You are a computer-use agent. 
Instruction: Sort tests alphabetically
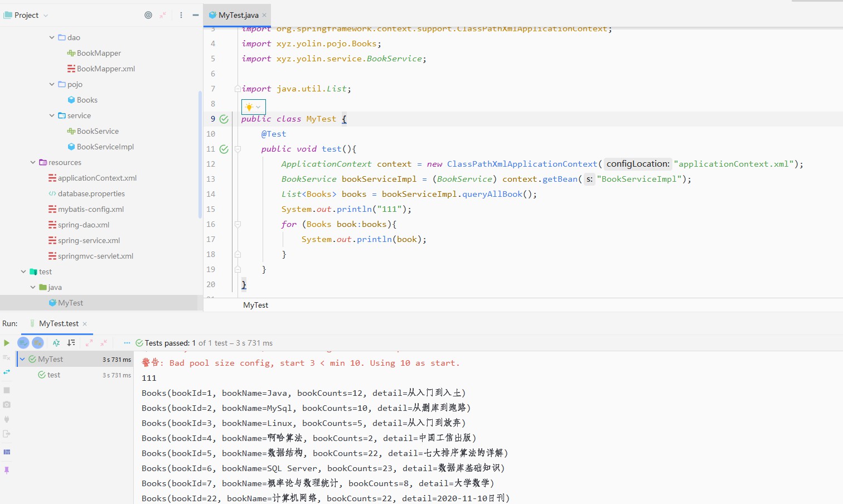[56, 343]
